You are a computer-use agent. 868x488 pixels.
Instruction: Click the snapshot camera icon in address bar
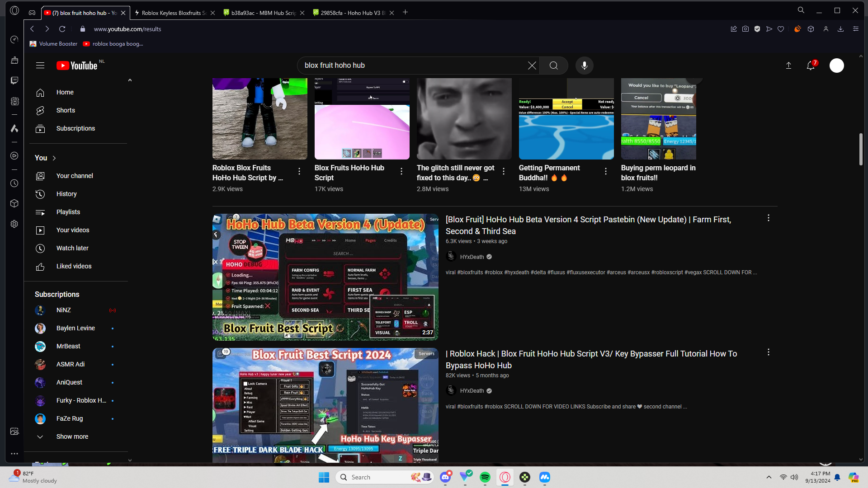click(745, 29)
